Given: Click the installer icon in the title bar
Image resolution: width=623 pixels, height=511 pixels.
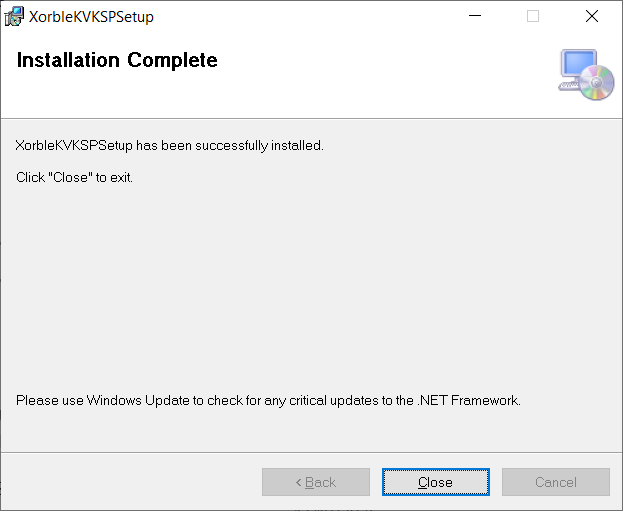Looking at the screenshot, I should pos(15,16).
